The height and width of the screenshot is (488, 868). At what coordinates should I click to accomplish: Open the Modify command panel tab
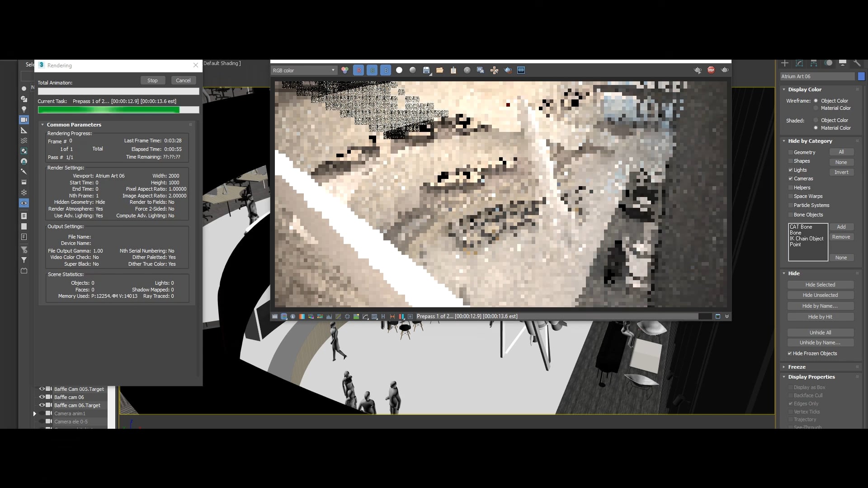(x=799, y=63)
